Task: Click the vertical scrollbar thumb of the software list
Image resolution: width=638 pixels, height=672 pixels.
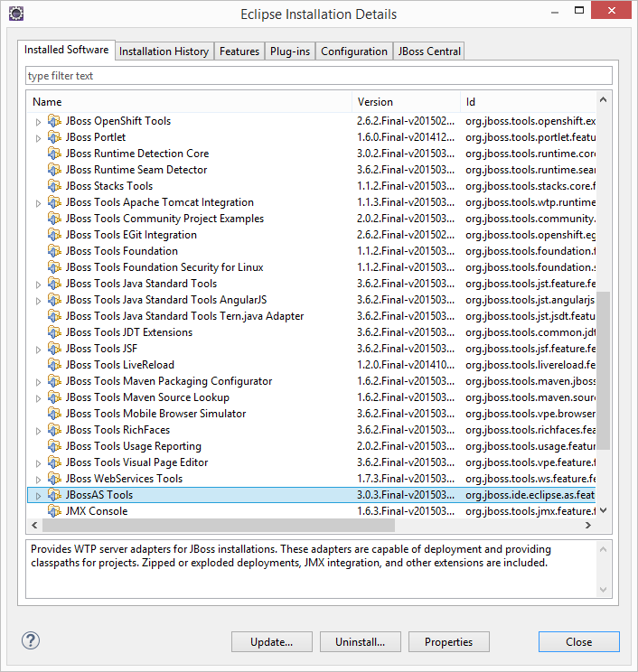Action: pyautogui.click(x=604, y=370)
